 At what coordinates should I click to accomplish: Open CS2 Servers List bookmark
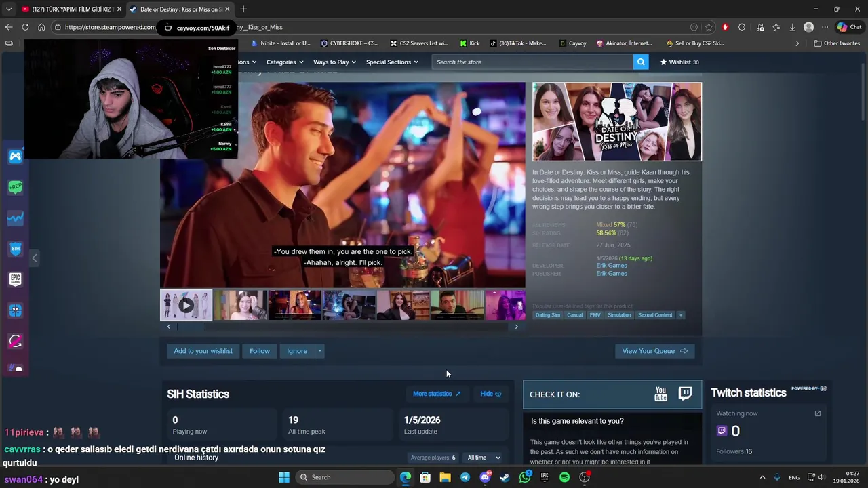(418, 43)
